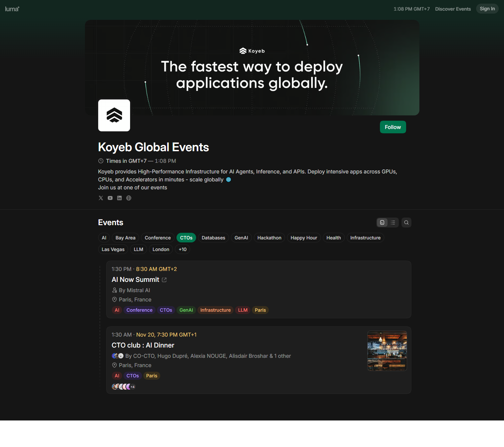
Task: Expand +10 more filter tags
Action: [x=182, y=249]
